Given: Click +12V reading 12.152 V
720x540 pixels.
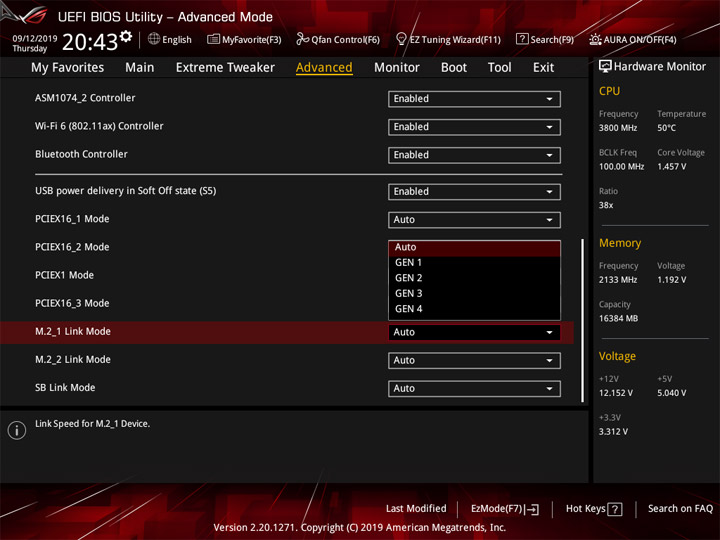Looking at the screenshot, I should [x=615, y=393].
